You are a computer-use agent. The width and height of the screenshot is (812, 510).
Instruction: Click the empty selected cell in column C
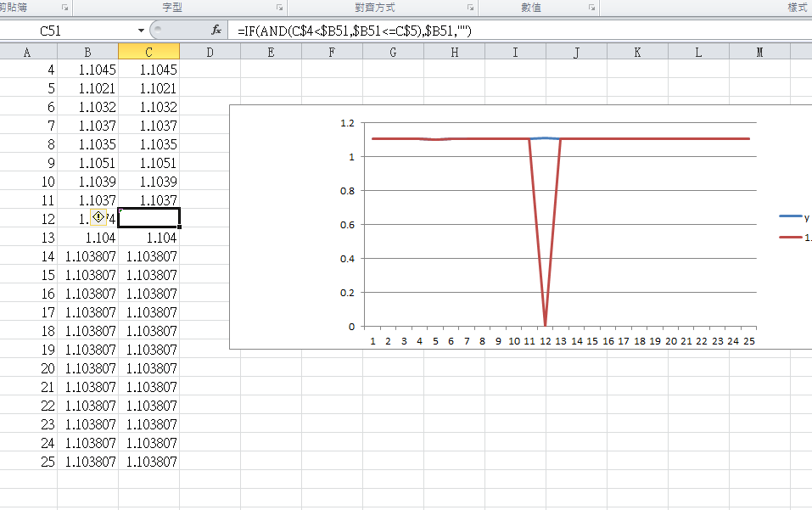(148, 218)
